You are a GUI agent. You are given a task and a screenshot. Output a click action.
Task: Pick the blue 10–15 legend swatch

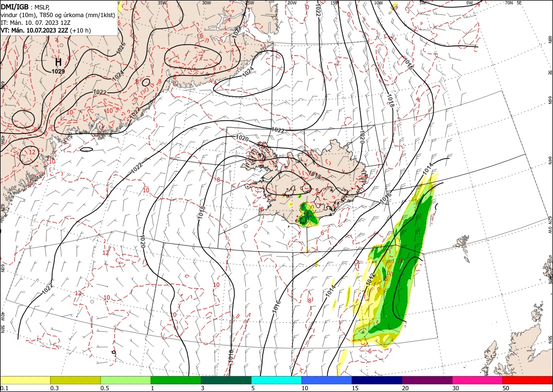click(x=327, y=380)
